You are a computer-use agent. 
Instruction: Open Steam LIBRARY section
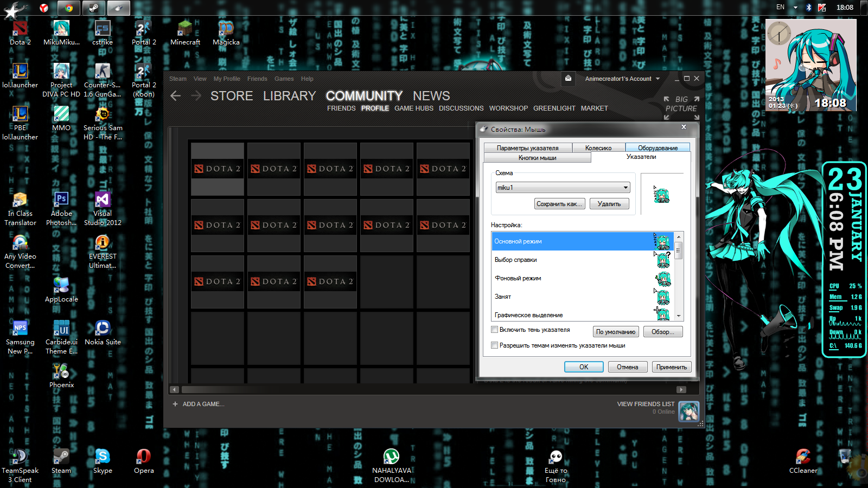click(289, 96)
